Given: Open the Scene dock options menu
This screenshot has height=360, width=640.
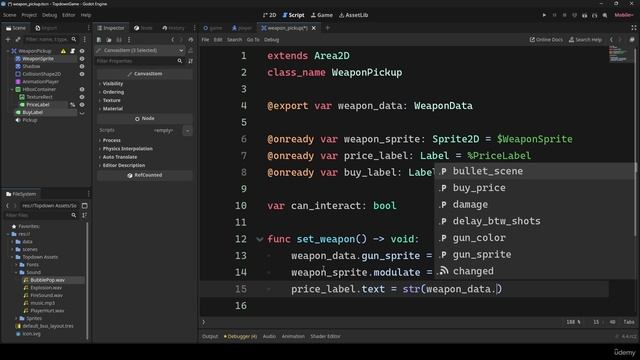Looking at the screenshot, I should (84, 40).
